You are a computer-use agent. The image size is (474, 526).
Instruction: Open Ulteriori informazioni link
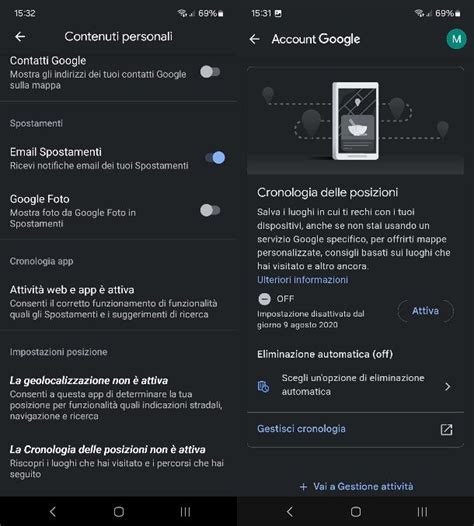pyautogui.click(x=303, y=280)
